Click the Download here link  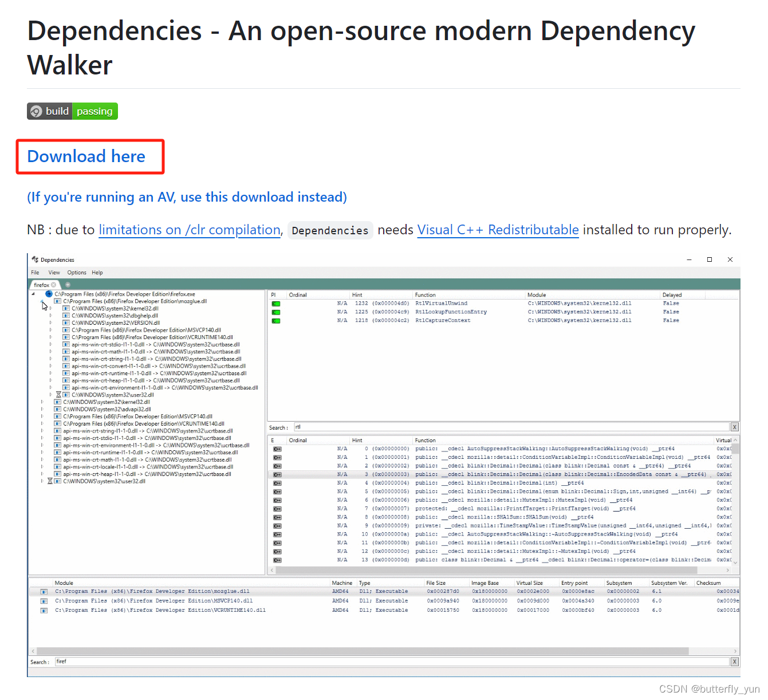[86, 156]
